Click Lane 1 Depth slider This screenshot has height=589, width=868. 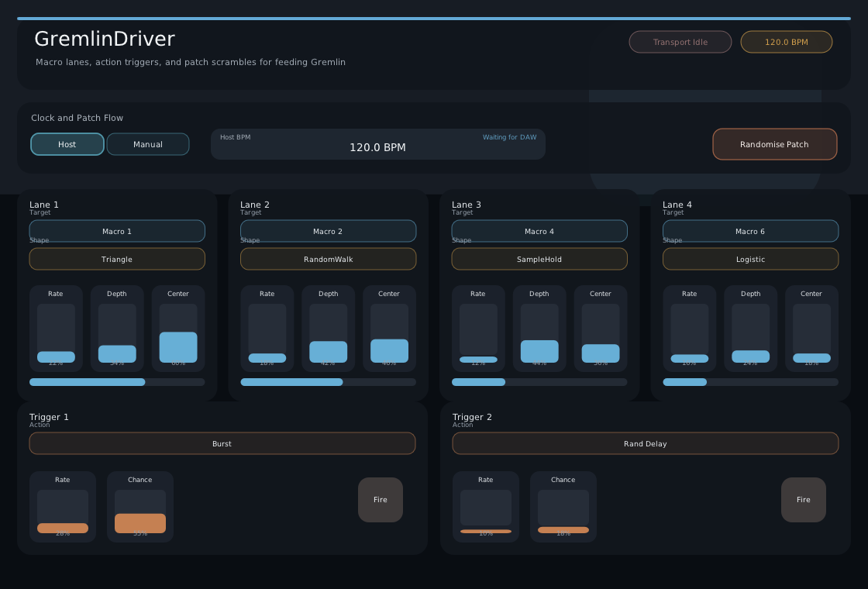[x=117, y=332]
